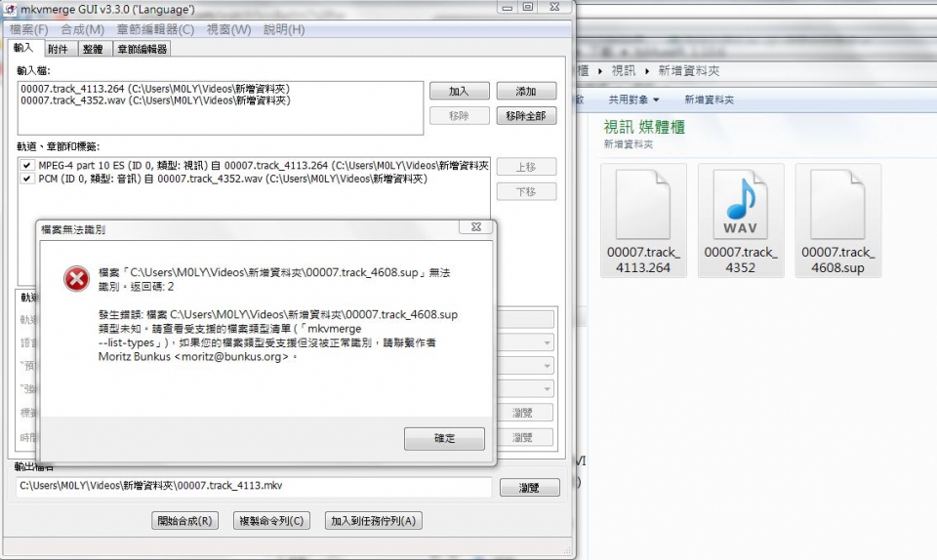Click the 移除全部 button
Viewport: 937px width, 560px height.
(x=526, y=116)
